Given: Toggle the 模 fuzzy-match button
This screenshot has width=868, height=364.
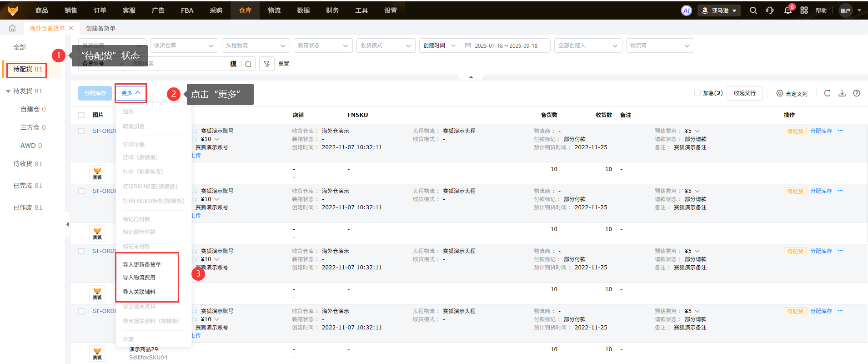Looking at the screenshot, I should coord(233,64).
